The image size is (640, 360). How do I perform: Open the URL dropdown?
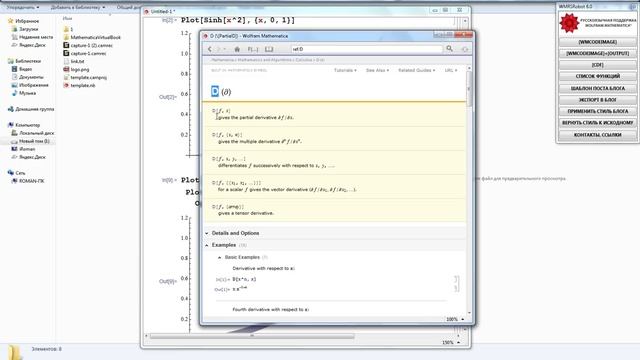pyautogui.click(x=451, y=70)
